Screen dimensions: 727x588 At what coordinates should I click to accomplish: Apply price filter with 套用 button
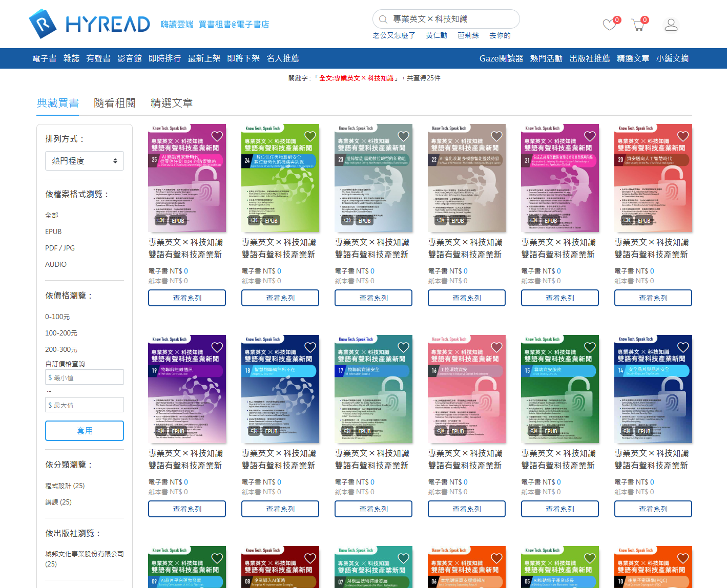pos(85,431)
